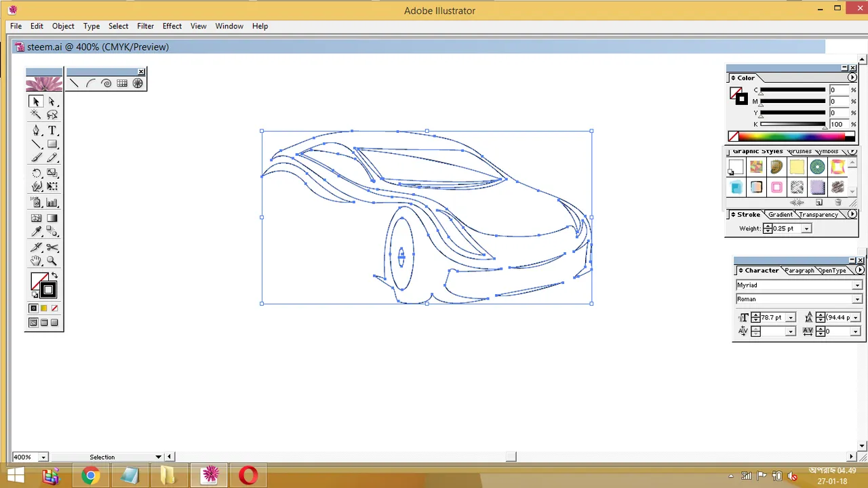Viewport: 868px width, 488px height.
Task: Choose the Lasso tool
Action: (x=52, y=115)
